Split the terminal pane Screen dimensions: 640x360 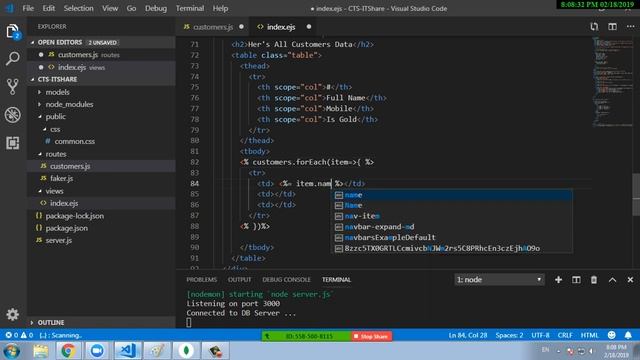click(576, 280)
